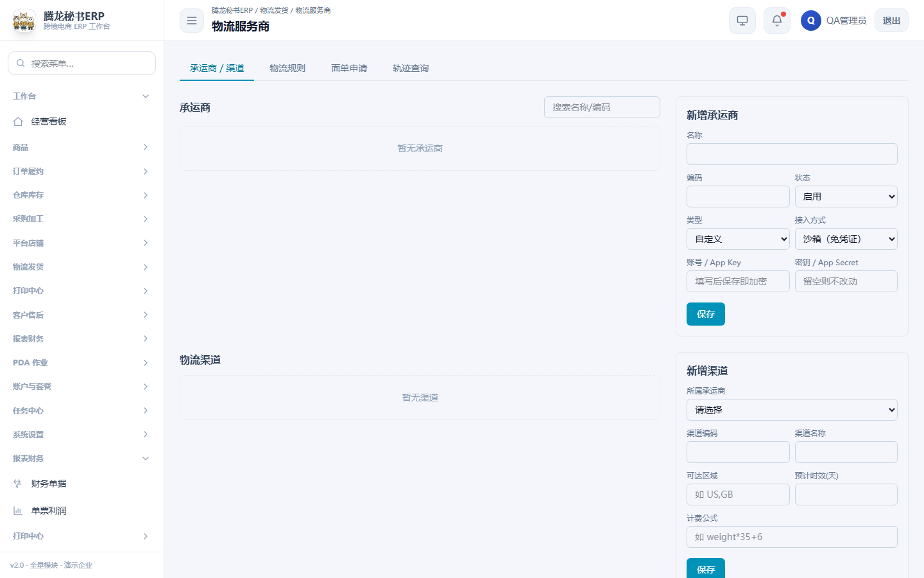This screenshot has width=924, height=578.
Task: Click the magnifier icon in menu search
Action: click(x=21, y=63)
